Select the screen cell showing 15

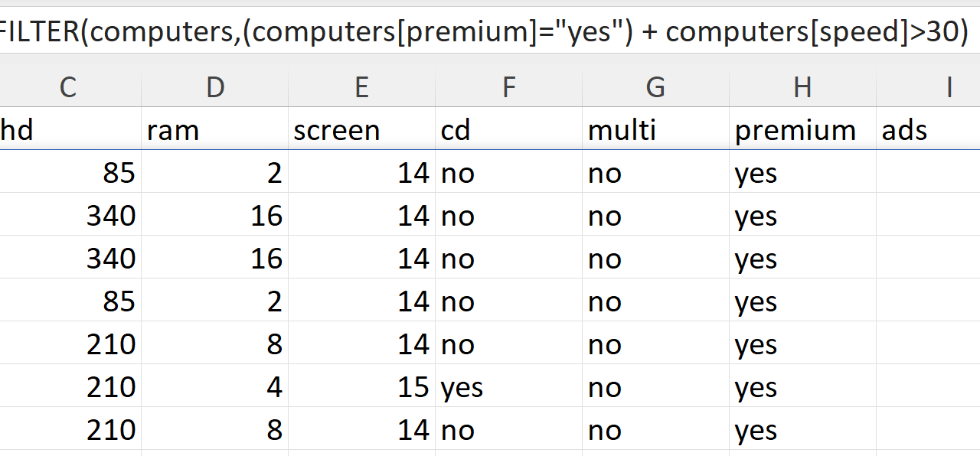362,388
